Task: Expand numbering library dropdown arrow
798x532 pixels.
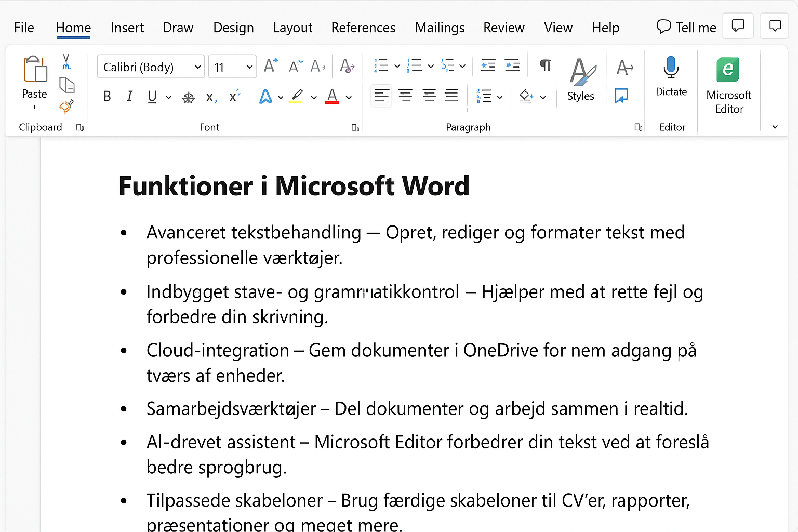Action: pyautogui.click(x=430, y=66)
